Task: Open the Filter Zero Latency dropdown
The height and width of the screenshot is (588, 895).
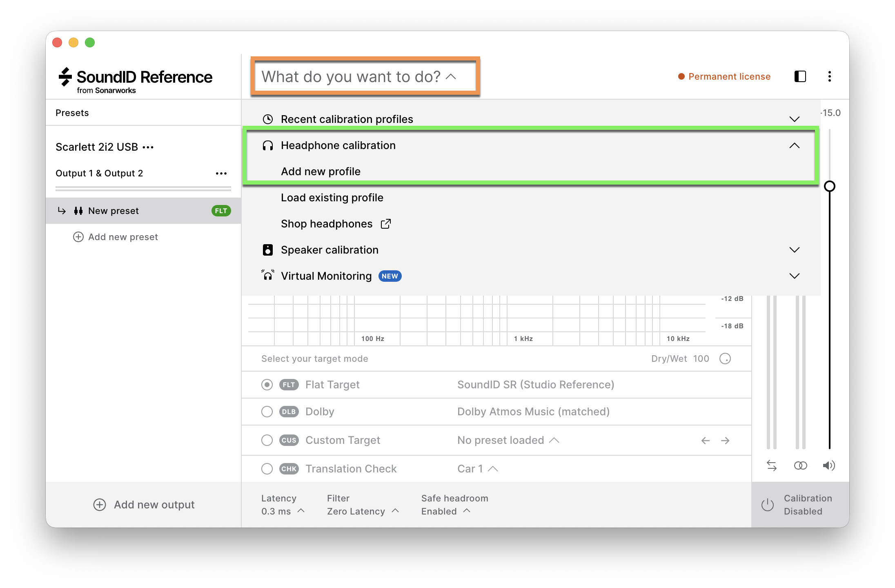Action: [x=363, y=511]
